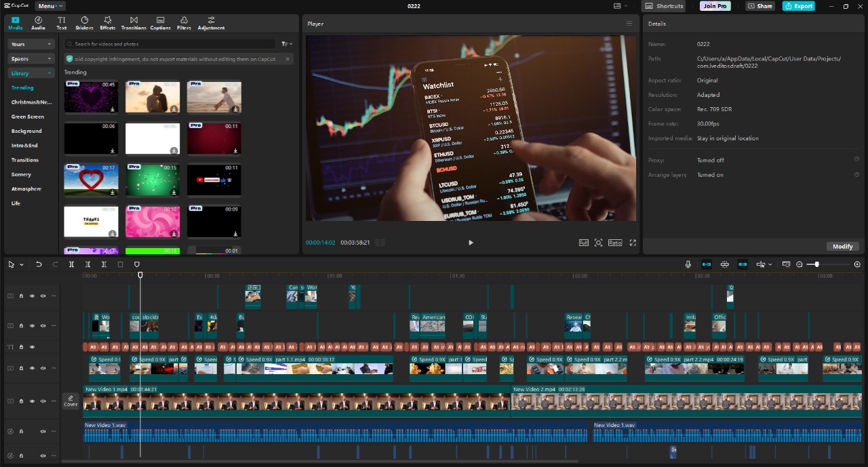Click the Modify button in Details
868x467 pixels.
[x=843, y=246]
